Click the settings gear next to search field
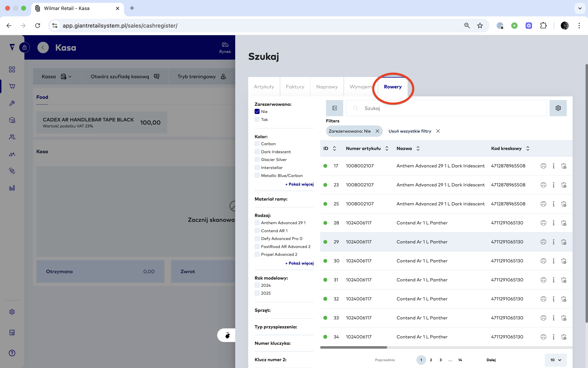The image size is (588, 368). 558,108
